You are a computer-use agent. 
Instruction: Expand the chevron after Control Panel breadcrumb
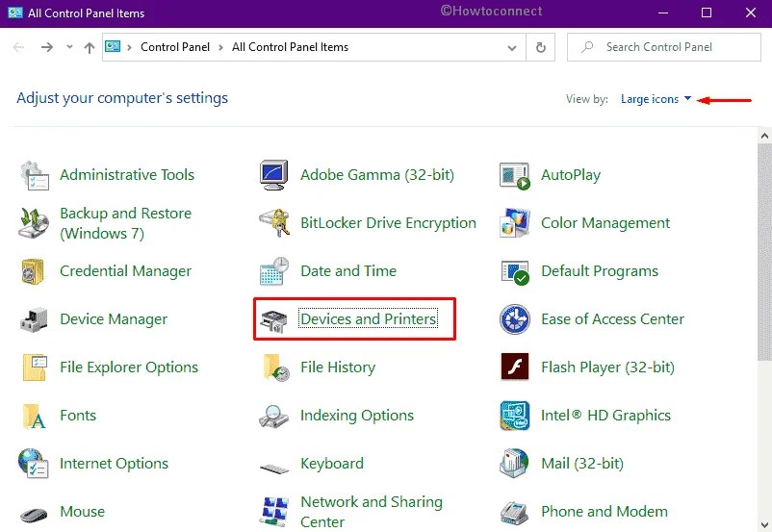click(220, 47)
